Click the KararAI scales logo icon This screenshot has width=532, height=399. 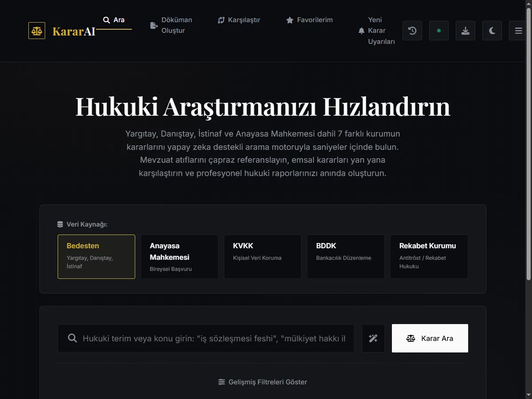coord(37,31)
